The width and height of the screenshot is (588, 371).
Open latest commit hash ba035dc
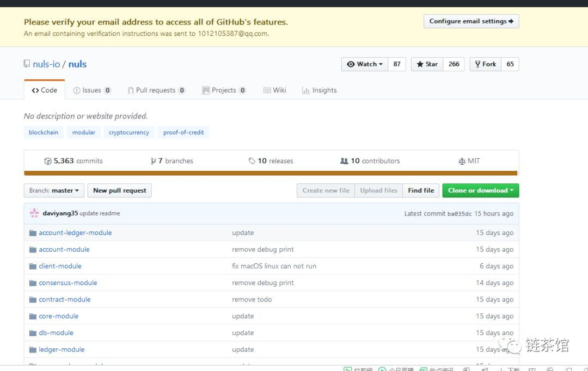coord(460,214)
